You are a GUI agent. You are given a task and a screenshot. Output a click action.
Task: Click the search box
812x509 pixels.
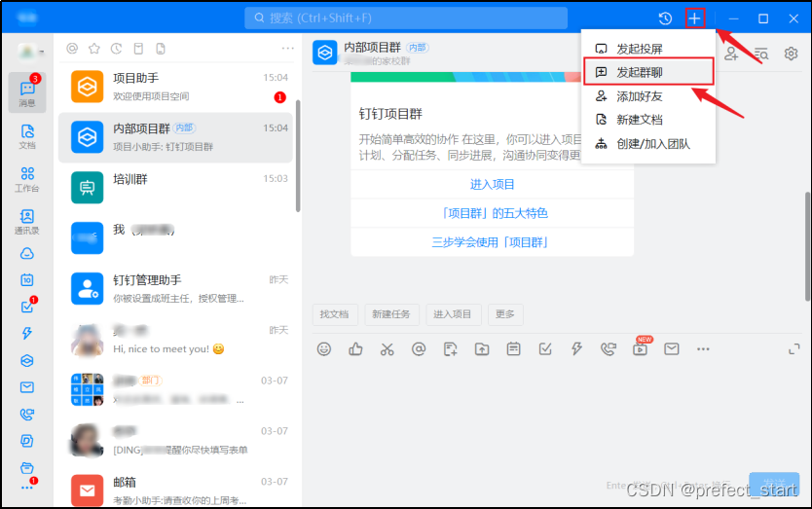(x=406, y=18)
